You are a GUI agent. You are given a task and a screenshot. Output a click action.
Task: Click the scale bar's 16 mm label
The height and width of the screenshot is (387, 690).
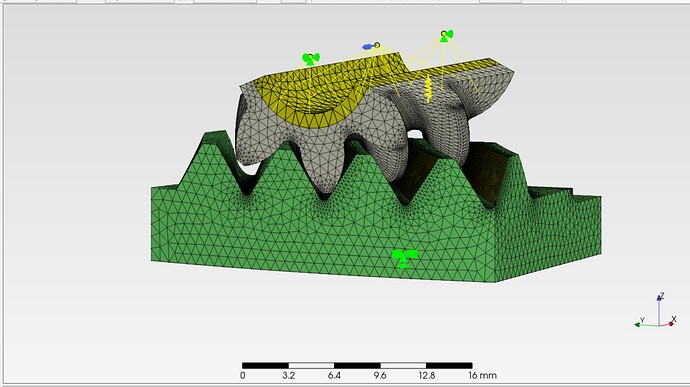(x=482, y=376)
